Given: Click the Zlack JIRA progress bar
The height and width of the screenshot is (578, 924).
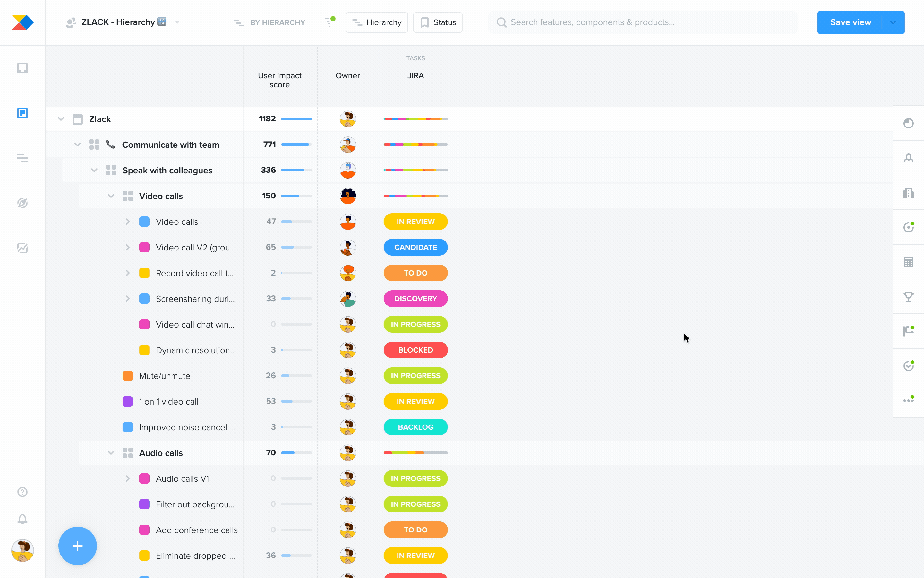Looking at the screenshot, I should point(415,119).
